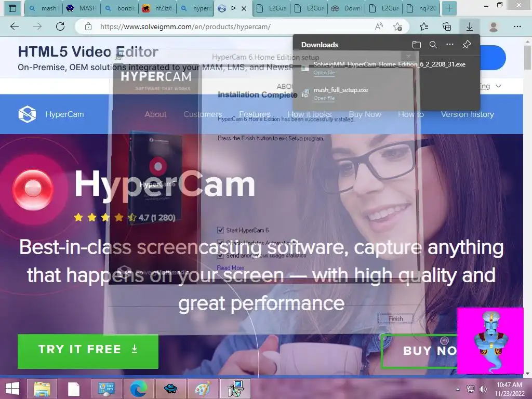This screenshot has width=532, height=399.
Task: Open Microsoft Edge from taskbar
Action: click(139, 389)
